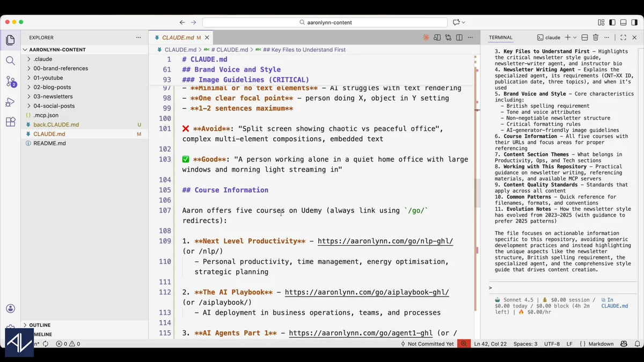Toggle the primary side bar

(612, 23)
